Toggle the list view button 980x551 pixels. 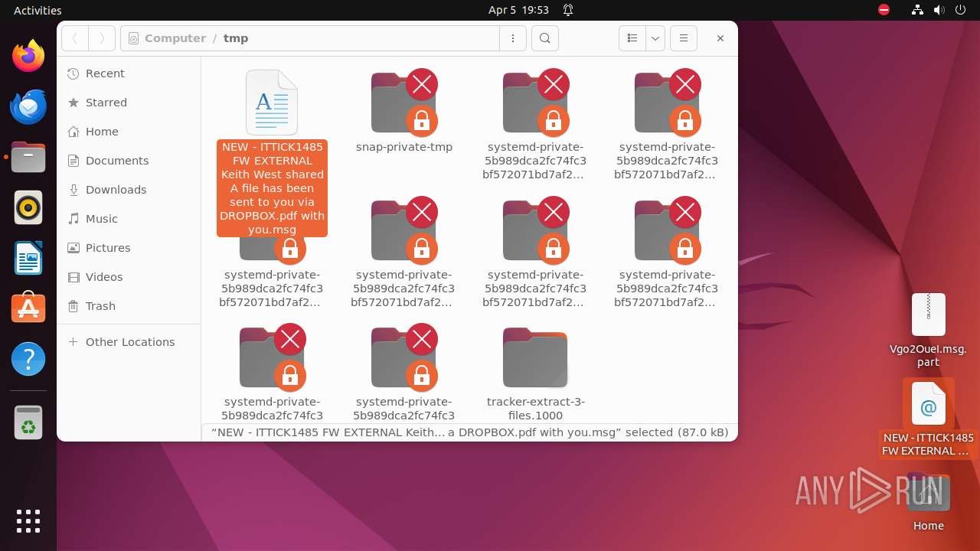coord(632,38)
